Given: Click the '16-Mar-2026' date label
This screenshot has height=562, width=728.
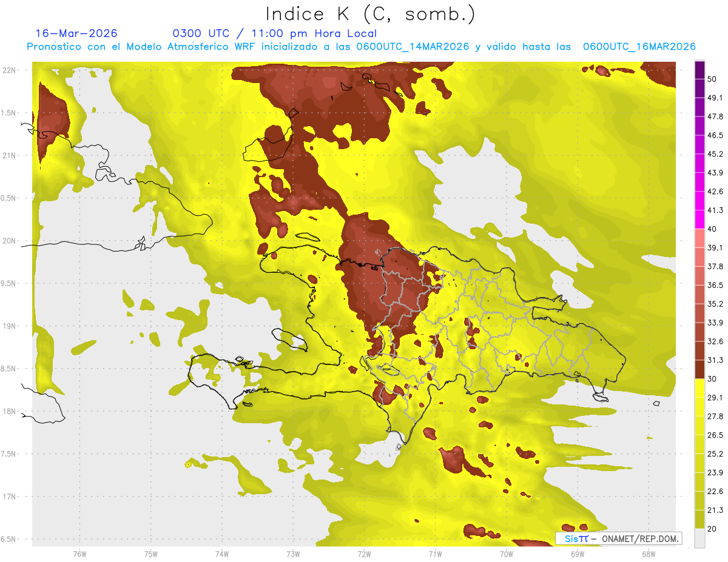Looking at the screenshot, I should pos(76,33).
